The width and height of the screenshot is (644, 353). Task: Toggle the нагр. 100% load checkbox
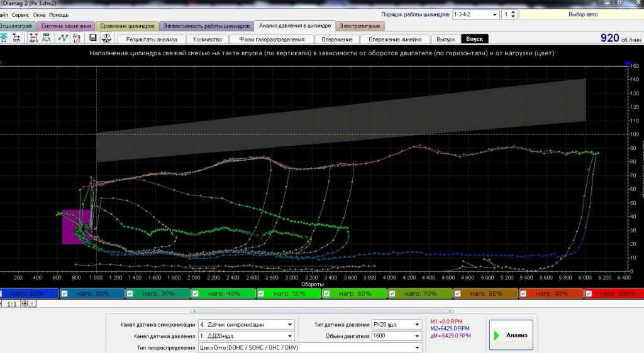coord(589,293)
